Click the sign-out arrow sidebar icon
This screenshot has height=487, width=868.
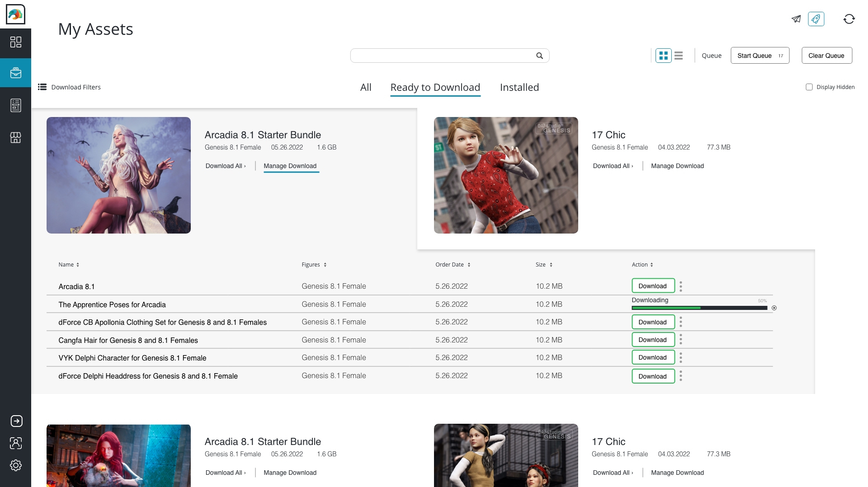[16, 421]
